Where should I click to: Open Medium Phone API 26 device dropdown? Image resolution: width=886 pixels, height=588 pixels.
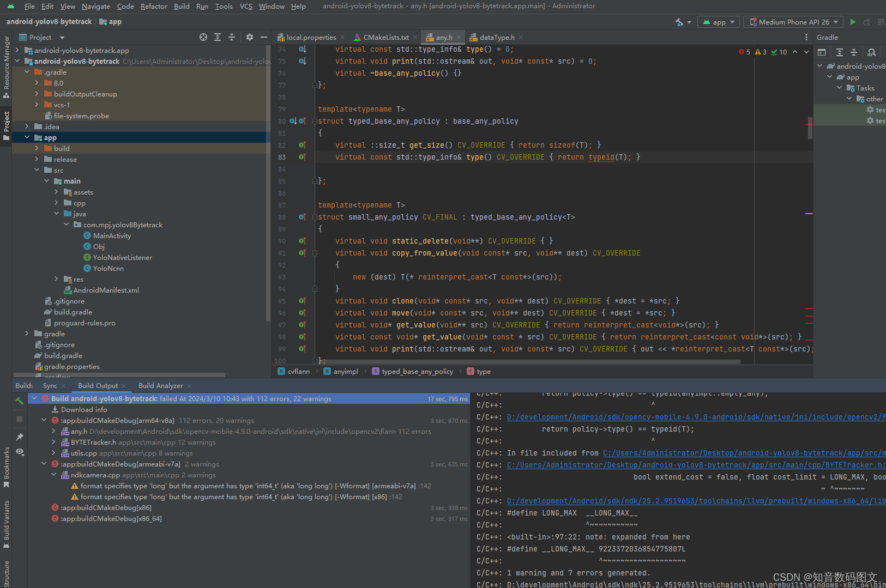pyautogui.click(x=793, y=22)
